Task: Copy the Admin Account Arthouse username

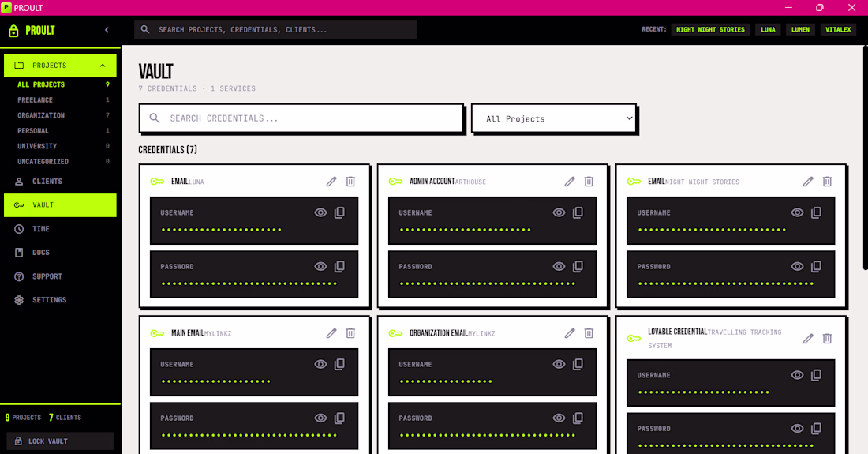Action: [578, 212]
